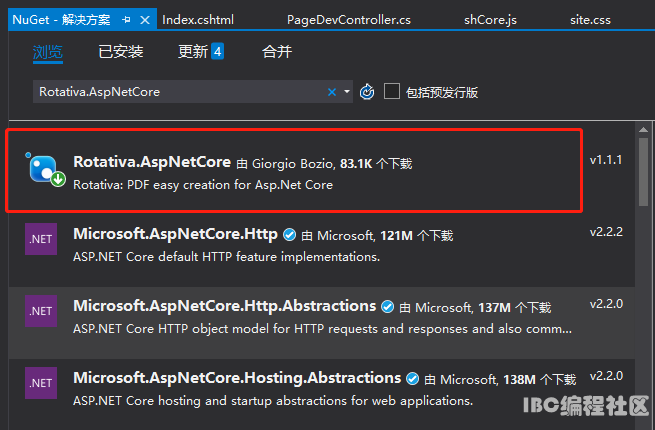
Task: Select the 合并 (Consolidate) tab
Action: pyautogui.click(x=277, y=52)
